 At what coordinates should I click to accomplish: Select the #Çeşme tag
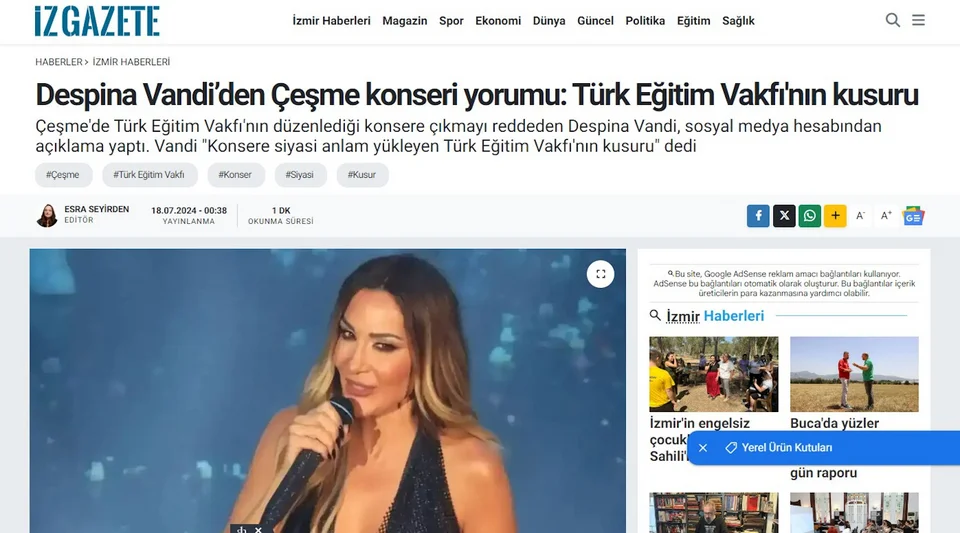coord(64,175)
